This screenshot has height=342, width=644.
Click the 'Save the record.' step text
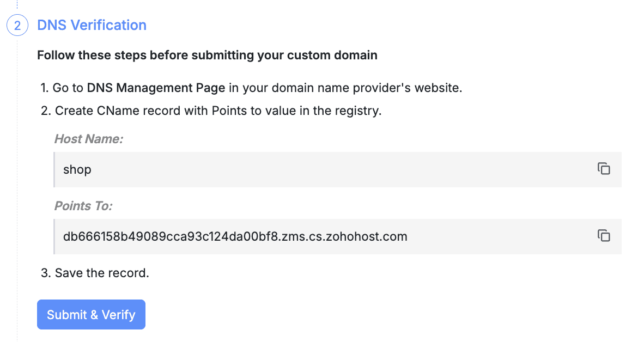pos(102,273)
